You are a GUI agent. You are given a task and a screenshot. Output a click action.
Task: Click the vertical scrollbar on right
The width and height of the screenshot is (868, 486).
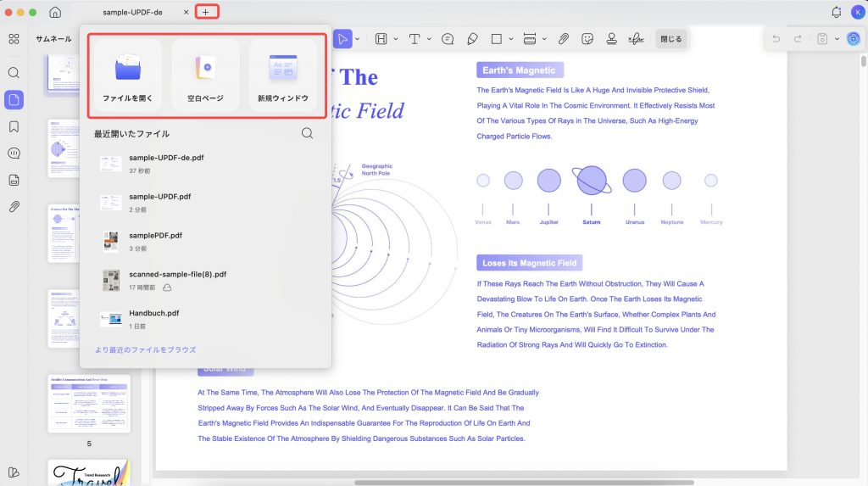pyautogui.click(x=864, y=60)
